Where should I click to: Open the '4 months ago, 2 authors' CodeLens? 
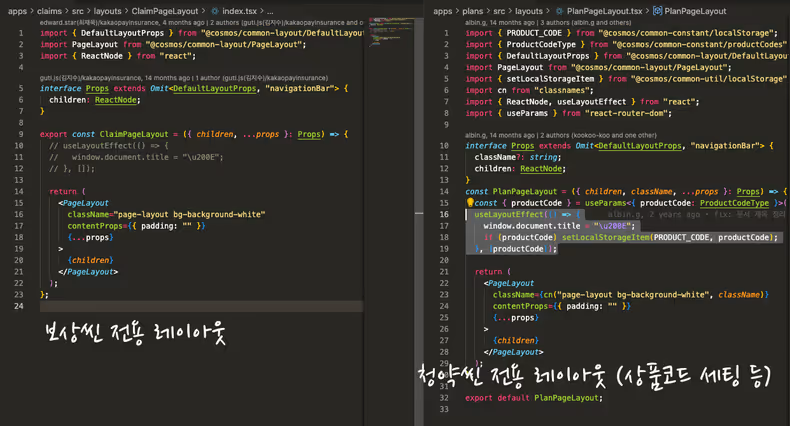pos(200,21)
